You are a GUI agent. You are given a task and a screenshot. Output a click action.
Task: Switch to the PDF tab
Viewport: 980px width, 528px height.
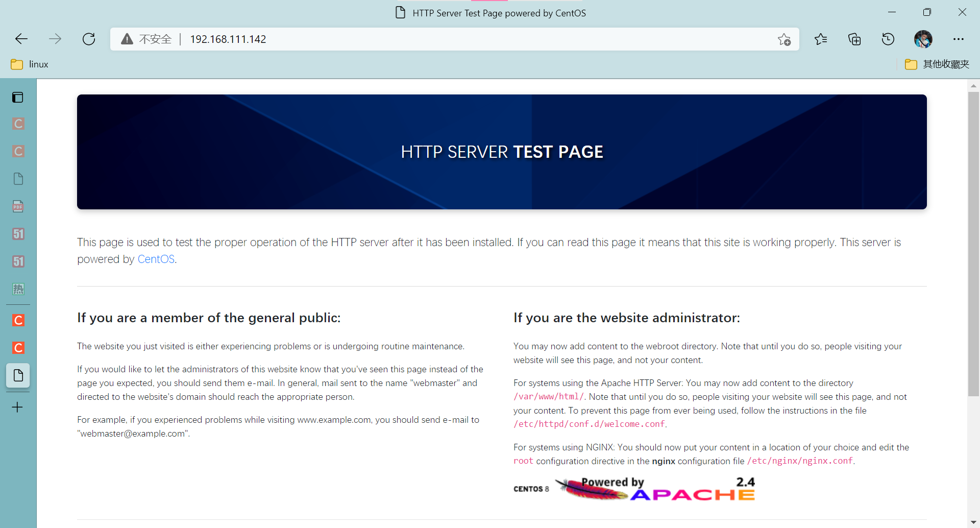18,206
